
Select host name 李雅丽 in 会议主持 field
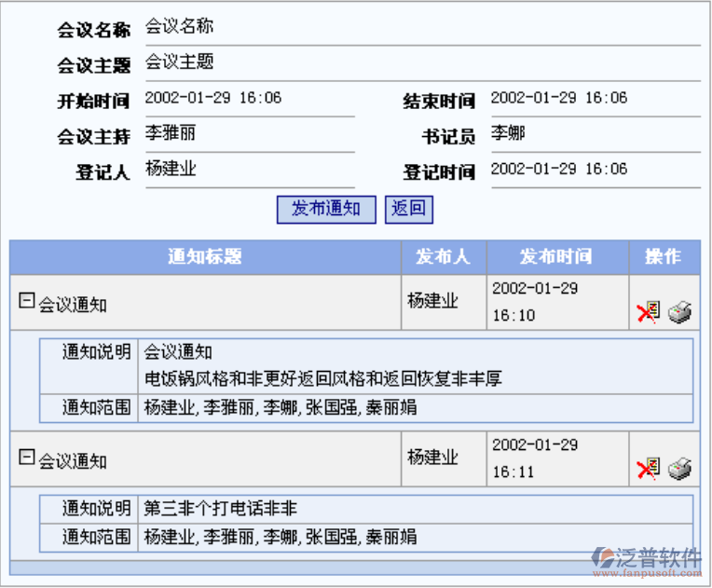tap(171, 133)
